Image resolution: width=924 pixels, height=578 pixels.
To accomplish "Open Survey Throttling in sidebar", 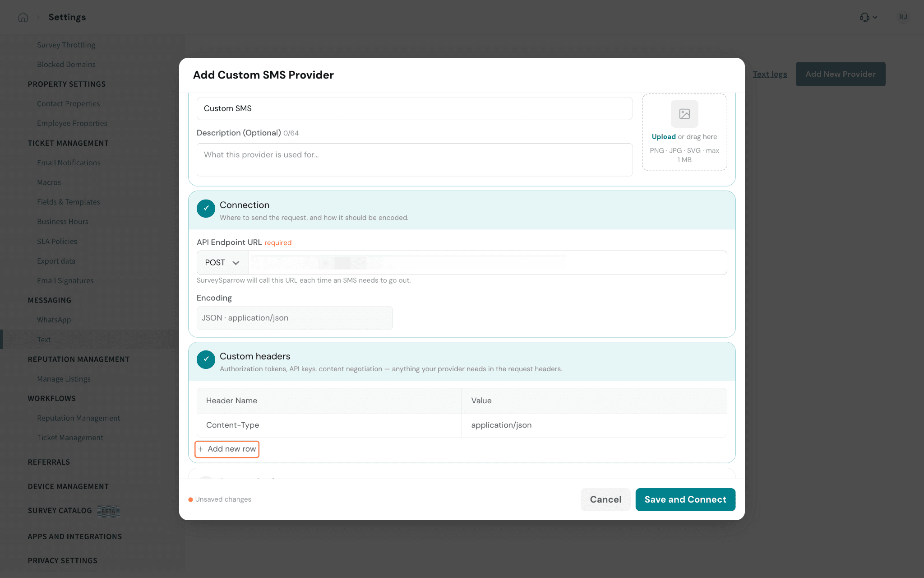I will coord(66,45).
